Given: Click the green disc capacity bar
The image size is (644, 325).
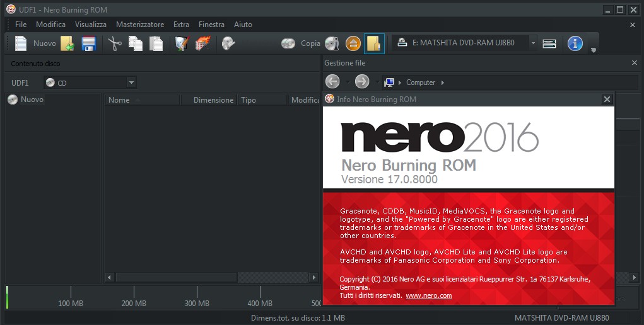Looking at the screenshot, I should pos(7,297).
